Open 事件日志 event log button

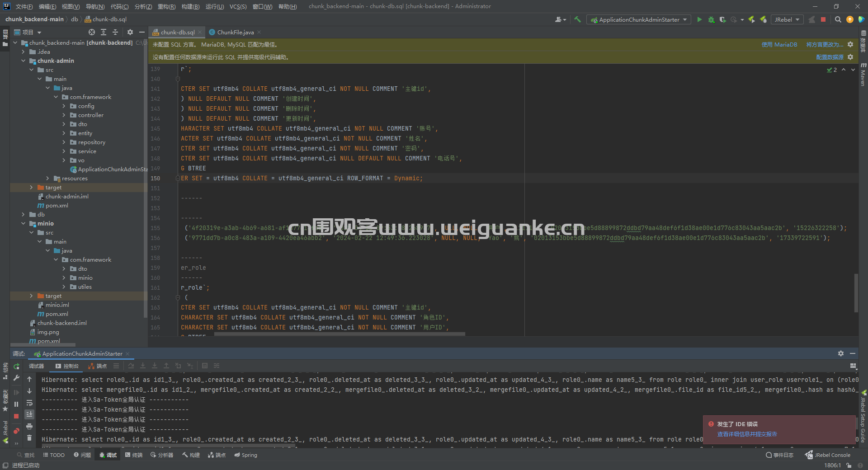(x=779, y=455)
